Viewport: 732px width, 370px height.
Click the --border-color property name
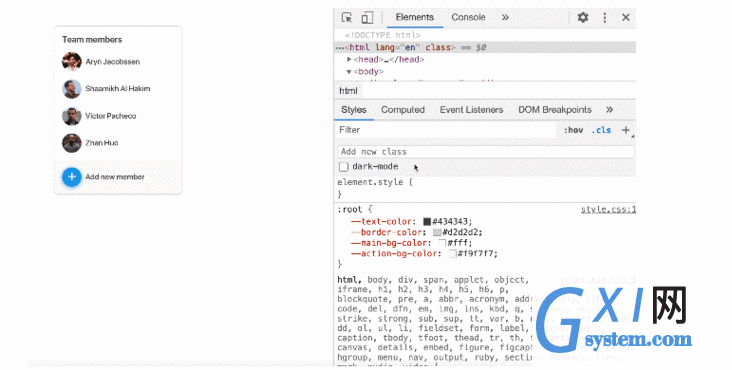click(x=386, y=232)
